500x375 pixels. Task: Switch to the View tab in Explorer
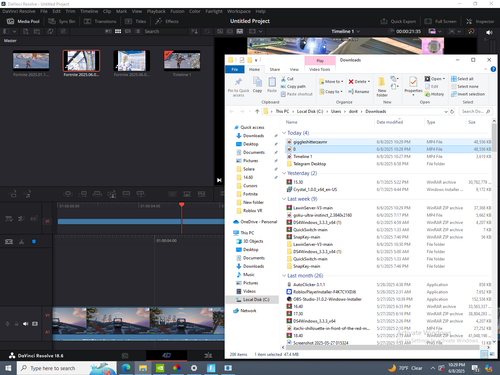294,69
